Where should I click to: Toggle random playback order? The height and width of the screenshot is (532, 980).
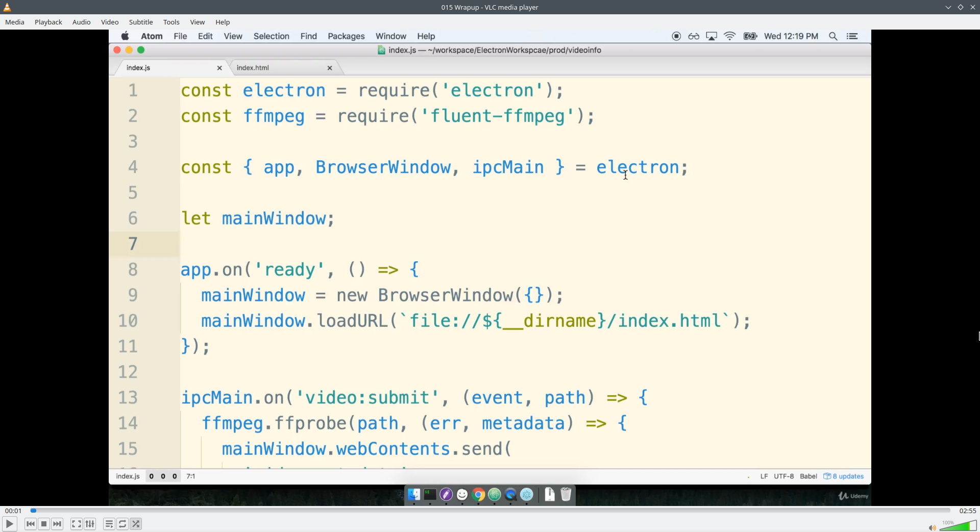coord(136,524)
